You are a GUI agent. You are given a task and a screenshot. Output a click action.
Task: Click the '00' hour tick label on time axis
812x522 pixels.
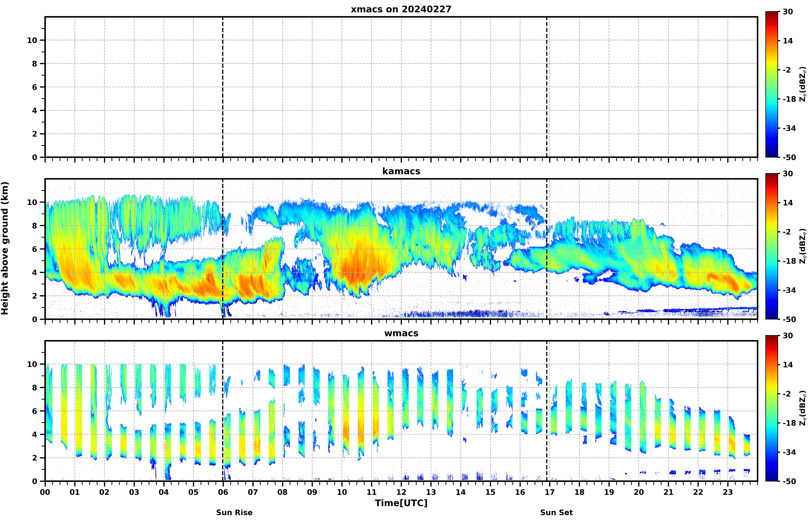pyautogui.click(x=45, y=492)
